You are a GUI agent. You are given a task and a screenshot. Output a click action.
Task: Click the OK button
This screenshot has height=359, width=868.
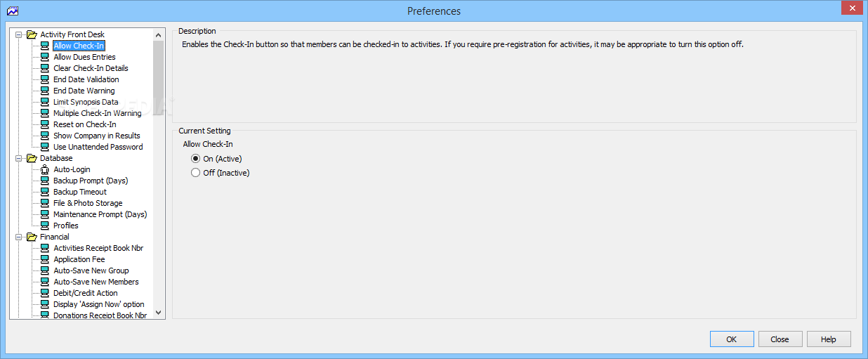point(732,339)
